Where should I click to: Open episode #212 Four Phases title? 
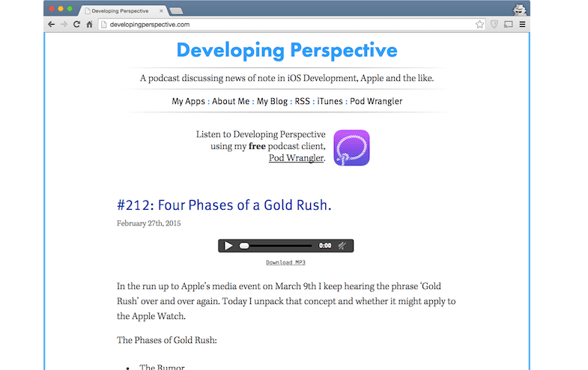point(224,205)
